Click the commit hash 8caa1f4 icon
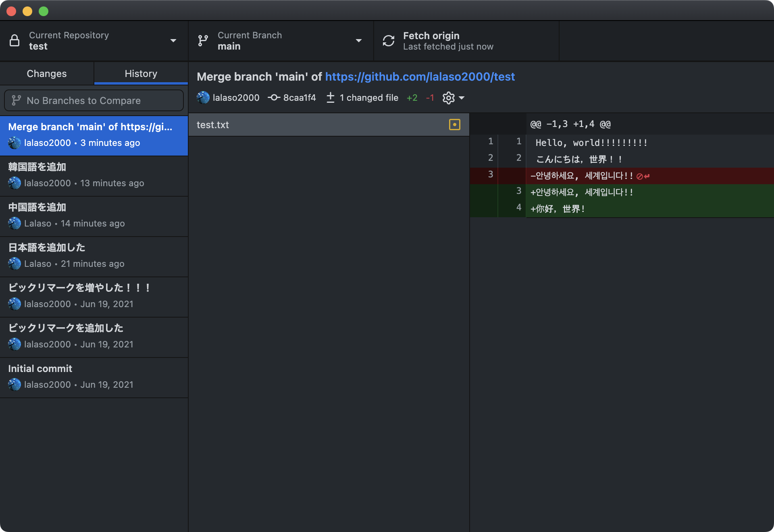This screenshot has width=774, height=532. point(274,98)
